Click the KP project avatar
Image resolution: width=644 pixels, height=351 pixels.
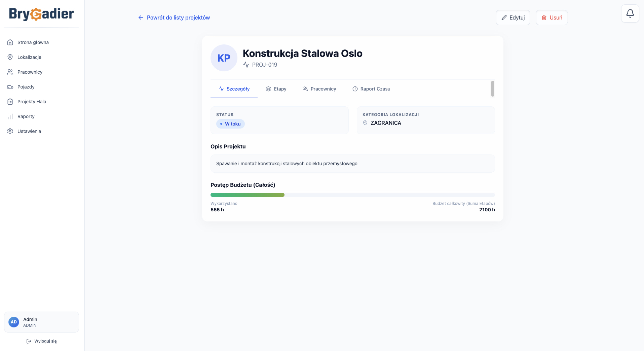pos(224,58)
